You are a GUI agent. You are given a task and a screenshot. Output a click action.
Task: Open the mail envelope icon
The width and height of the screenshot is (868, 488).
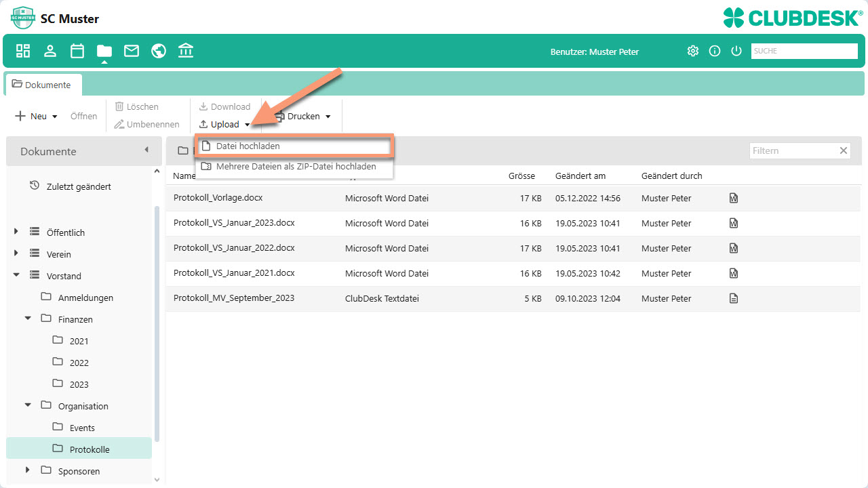coord(132,51)
